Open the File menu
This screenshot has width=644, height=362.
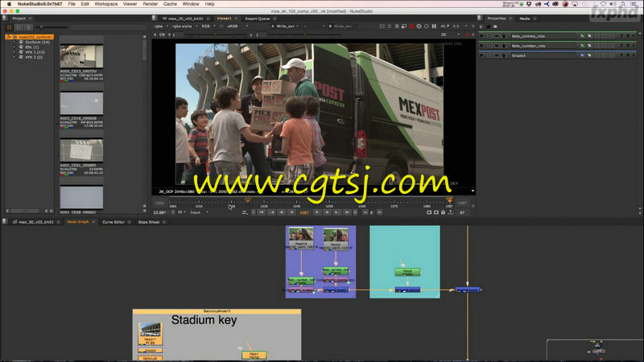point(72,4)
